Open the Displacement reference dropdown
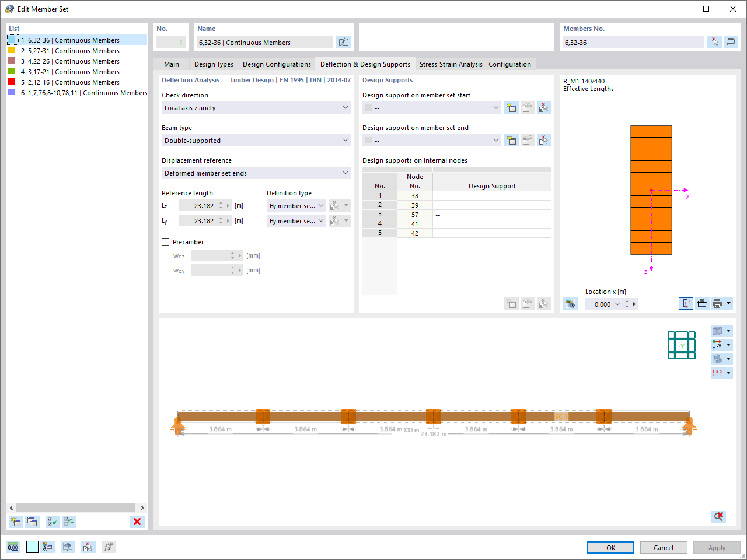 (x=256, y=173)
